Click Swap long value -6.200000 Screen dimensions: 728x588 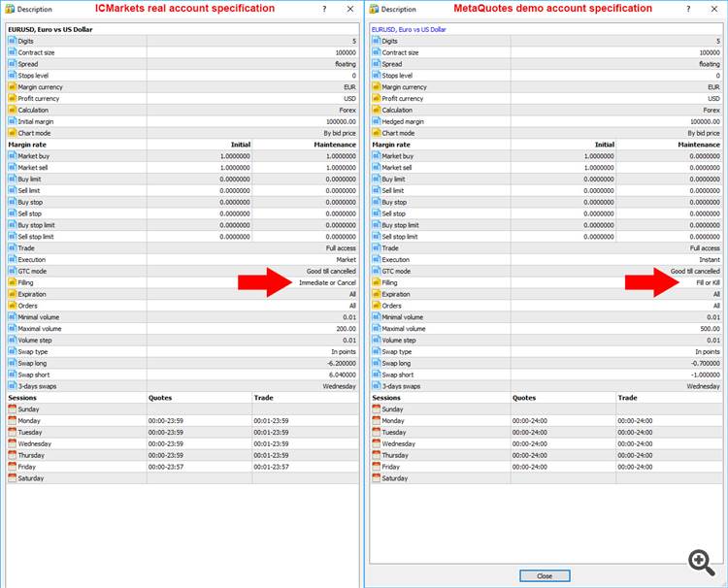tap(342, 364)
